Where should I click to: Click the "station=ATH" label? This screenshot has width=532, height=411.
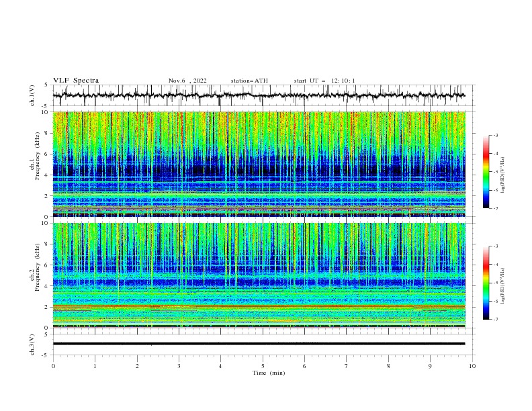pyautogui.click(x=249, y=81)
